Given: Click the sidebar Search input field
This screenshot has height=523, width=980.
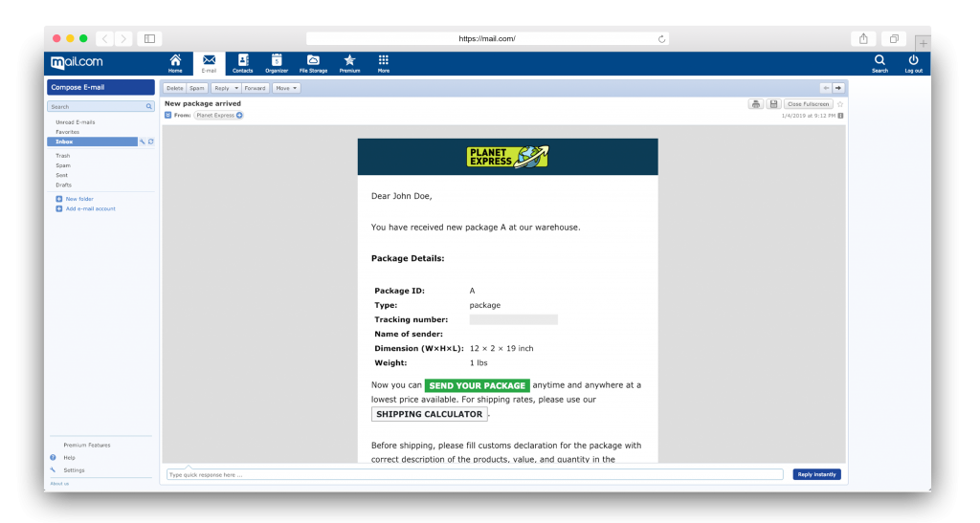Looking at the screenshot, I should 100,107.
